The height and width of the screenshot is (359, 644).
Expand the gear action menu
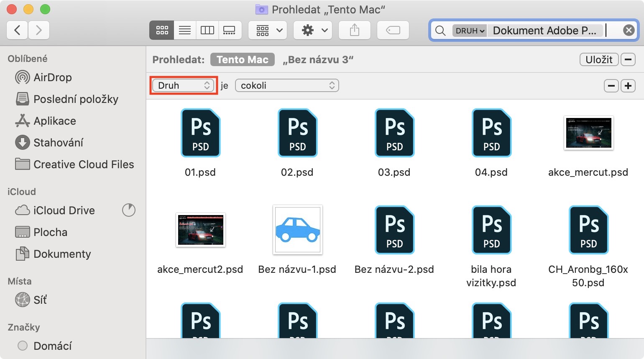tap(315, 30)
